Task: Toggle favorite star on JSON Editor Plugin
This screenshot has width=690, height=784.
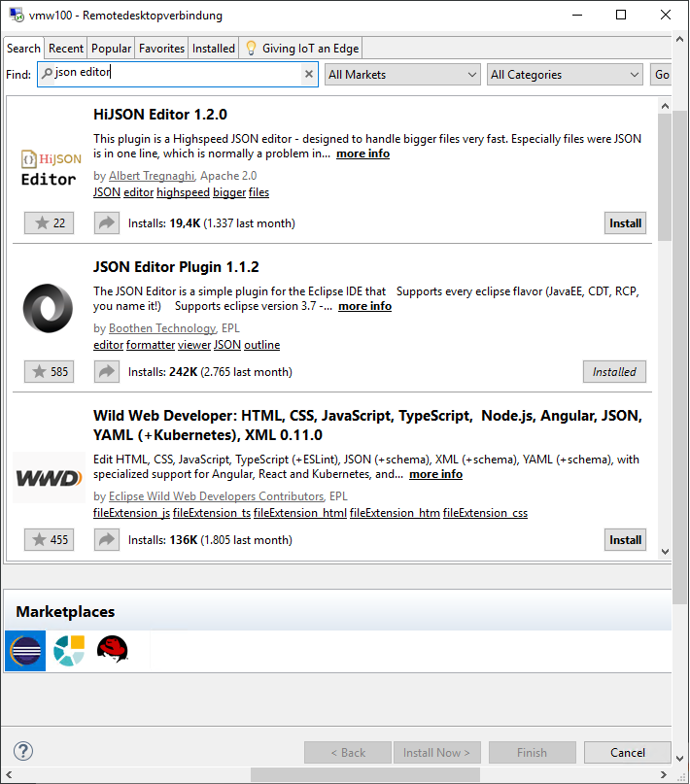Action: click(x=50, y=372)
